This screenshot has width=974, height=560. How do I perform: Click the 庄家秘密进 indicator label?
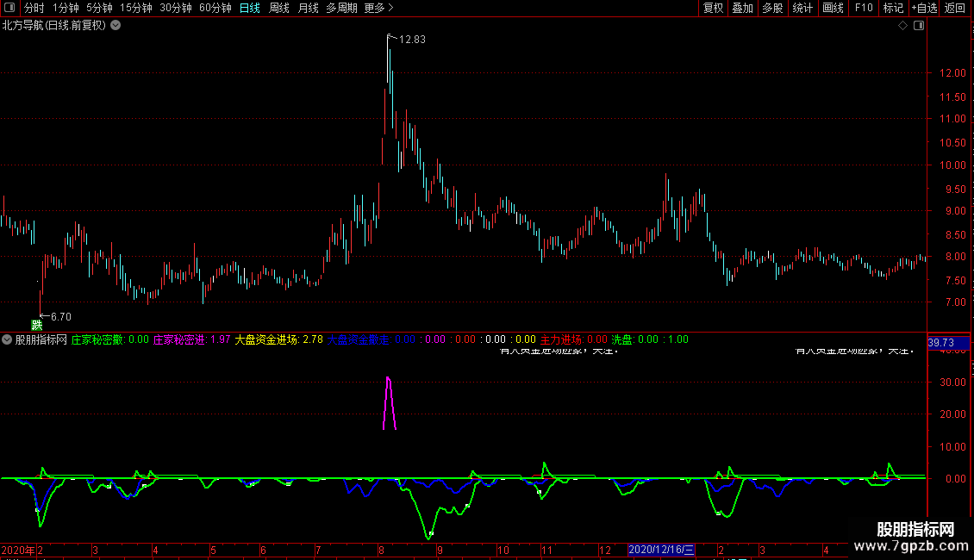pos(179,339)
